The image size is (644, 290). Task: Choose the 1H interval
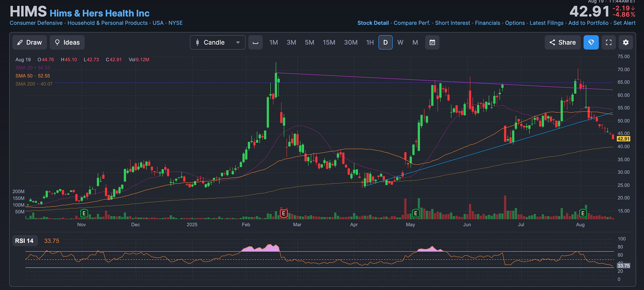(370, 42)
